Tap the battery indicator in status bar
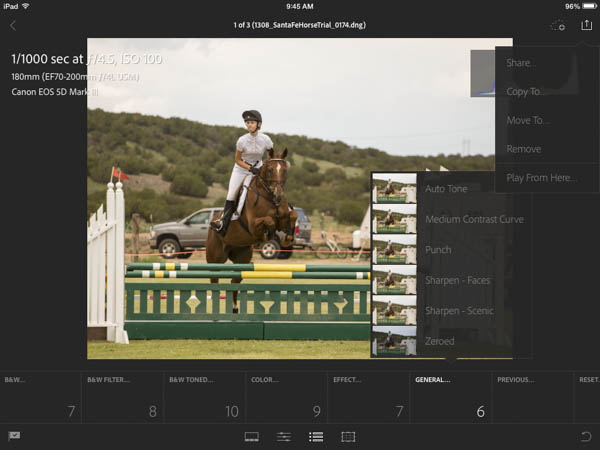Screen dimensions: 600x450 click(589, 6)
